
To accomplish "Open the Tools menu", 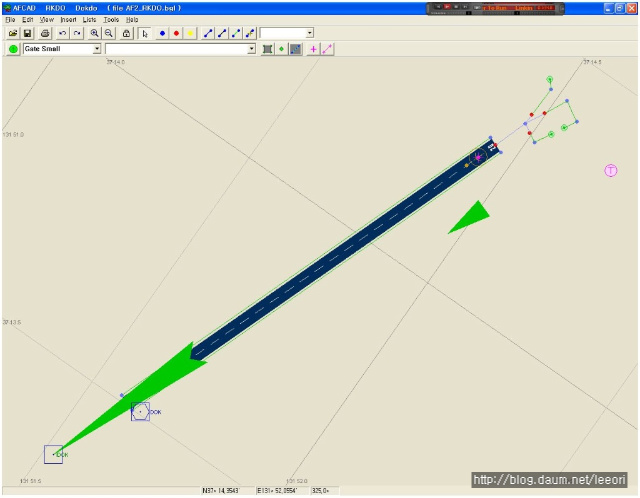I will coord(111,20).
